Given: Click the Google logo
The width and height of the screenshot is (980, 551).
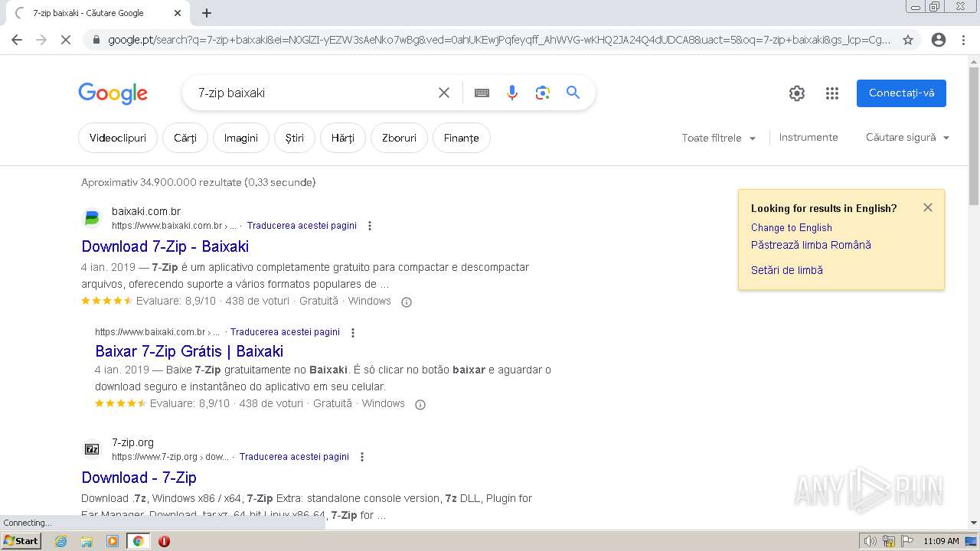Looking at the screenshot, I should 113,93.
